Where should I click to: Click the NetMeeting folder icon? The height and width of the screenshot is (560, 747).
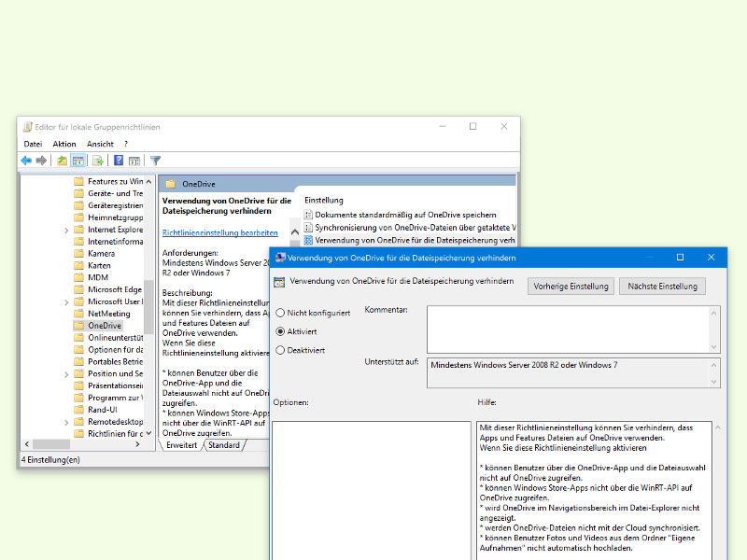click(79, 314)
